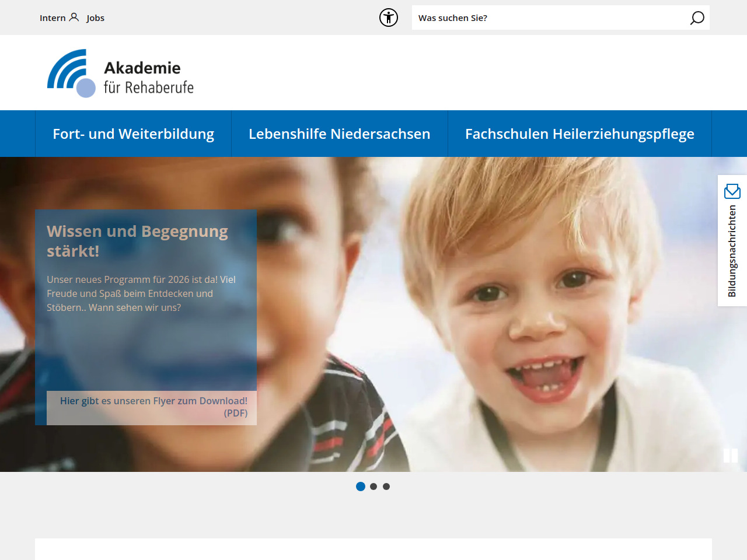Go to the Jobs page
This screenshot has width=747, height=560.
[95, 18]
